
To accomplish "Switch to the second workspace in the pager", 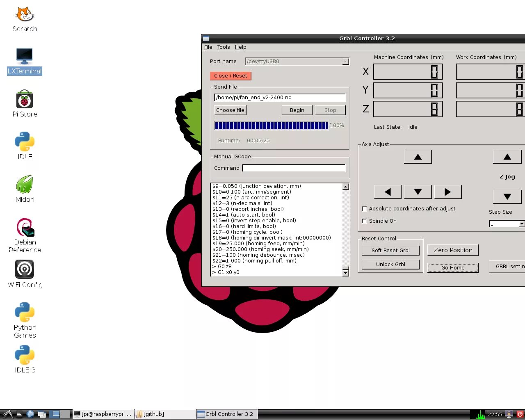I will pos(65,414).
